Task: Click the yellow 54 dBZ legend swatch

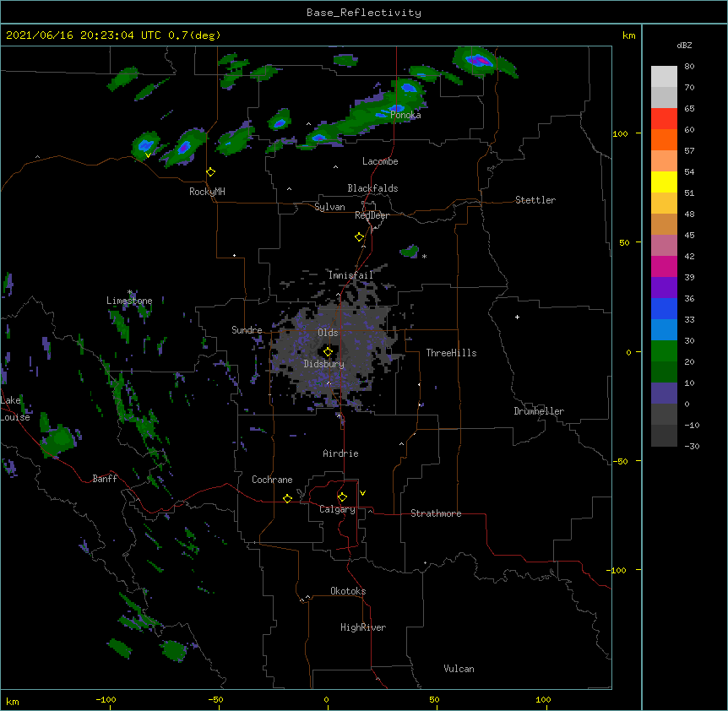Action: click(664, 182)
